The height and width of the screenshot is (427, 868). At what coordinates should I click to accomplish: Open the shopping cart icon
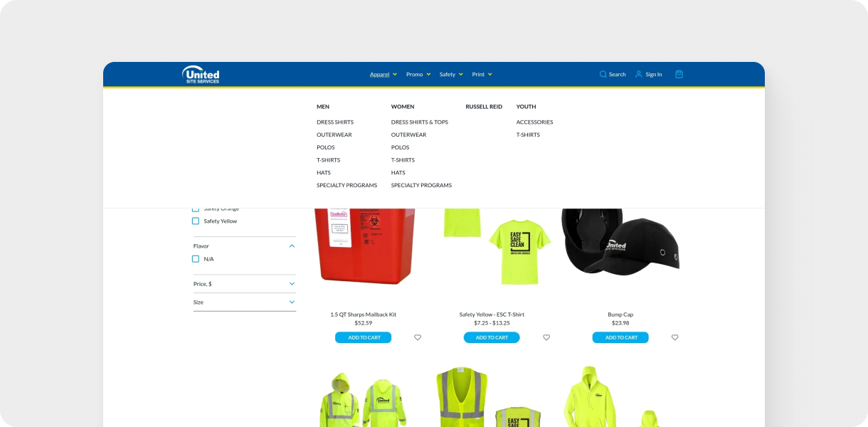(x=679, y=74)
